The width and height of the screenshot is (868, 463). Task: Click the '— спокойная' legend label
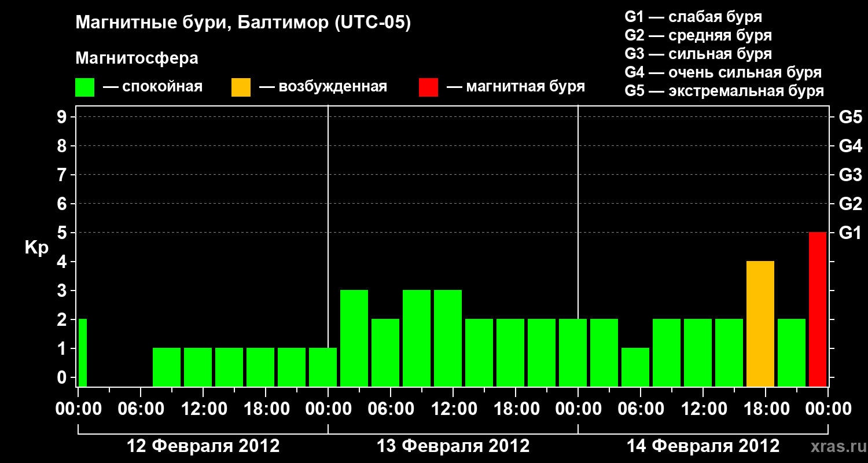tap(153, 87)
